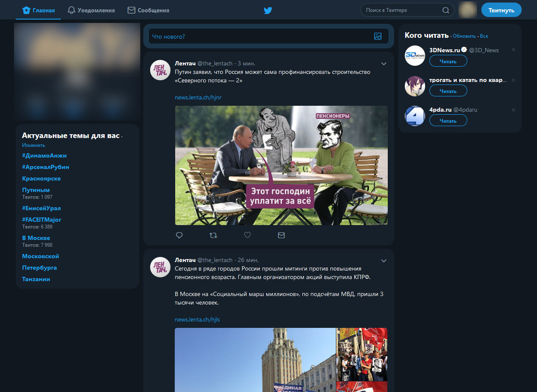The width and height of the screenshot is (537, 392).
Task: Open 4pda.ru account name
Action: [440, 110]
